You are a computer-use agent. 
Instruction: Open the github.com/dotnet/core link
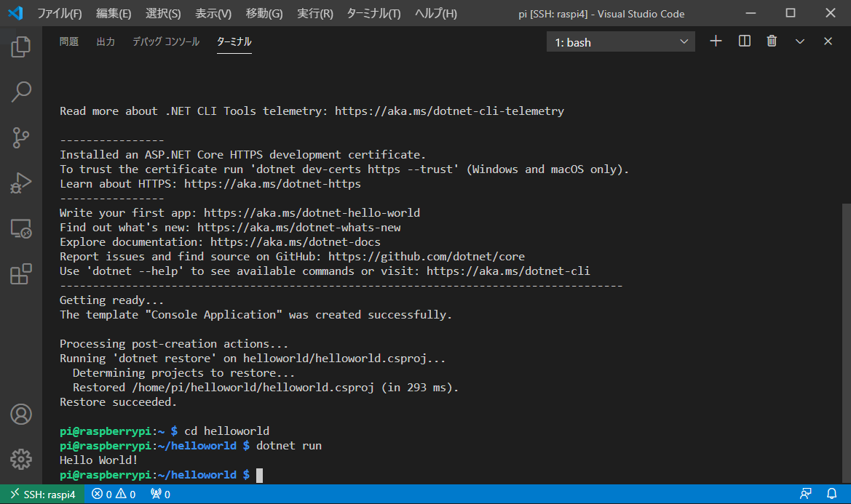tap(427, 256)
